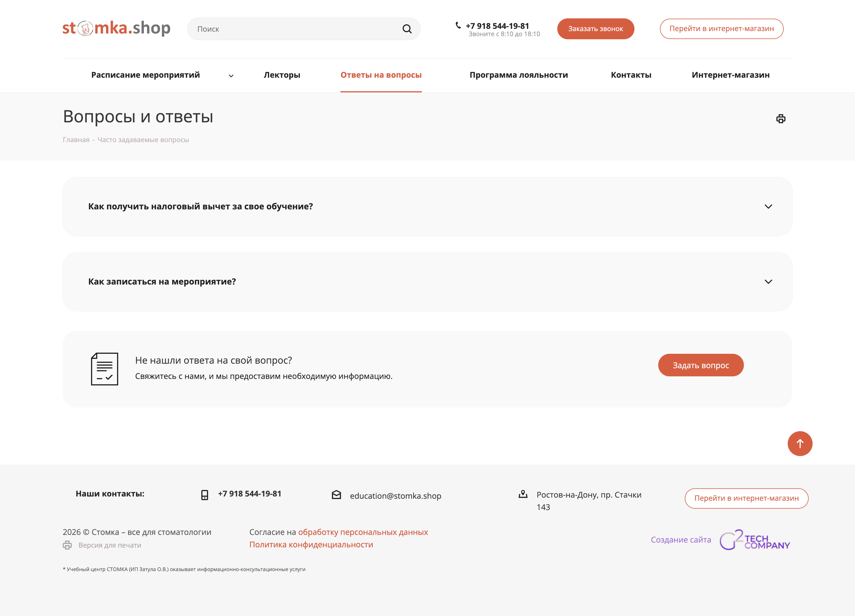Click the footer map location icon
This screenshot has height=616, width=855.
[x=523, y=494]
